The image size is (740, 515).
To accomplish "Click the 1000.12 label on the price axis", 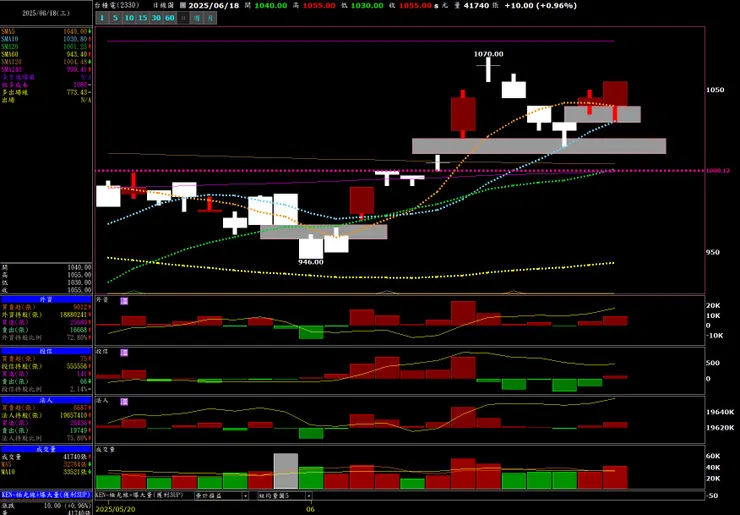I will 718,170.
